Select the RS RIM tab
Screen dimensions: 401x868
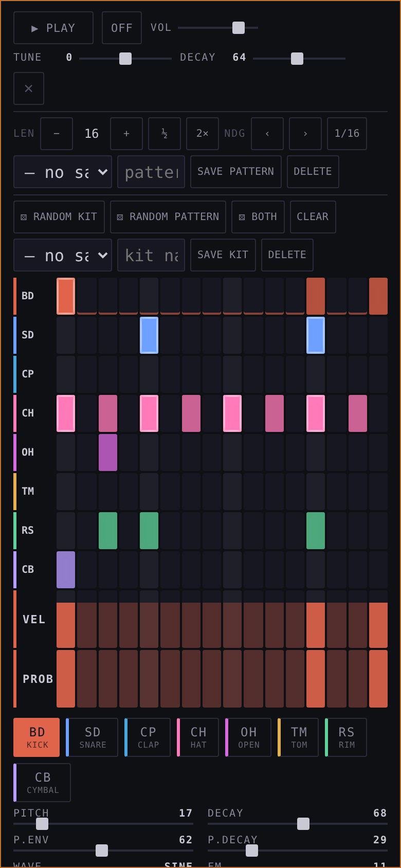[346, 737]
